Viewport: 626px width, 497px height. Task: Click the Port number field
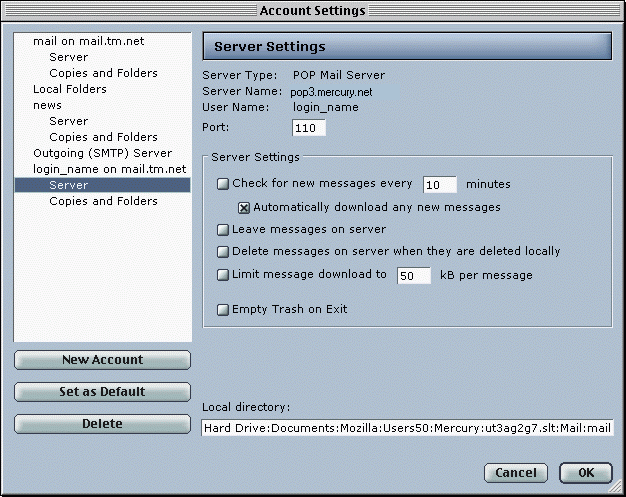click(309, 128)
